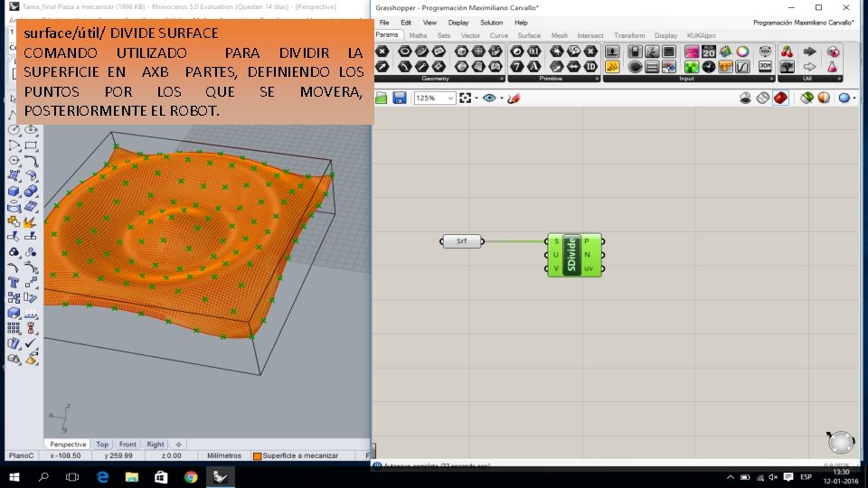Toggle preview for selected objects only
Viewport: 868px width, 488px height.
coord(807,98)
